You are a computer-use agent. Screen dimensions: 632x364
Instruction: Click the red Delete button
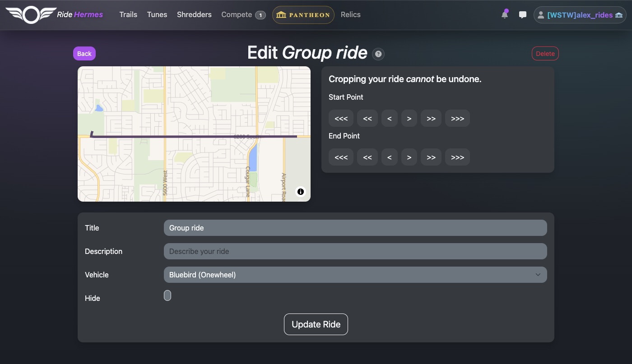pos(545,54)
